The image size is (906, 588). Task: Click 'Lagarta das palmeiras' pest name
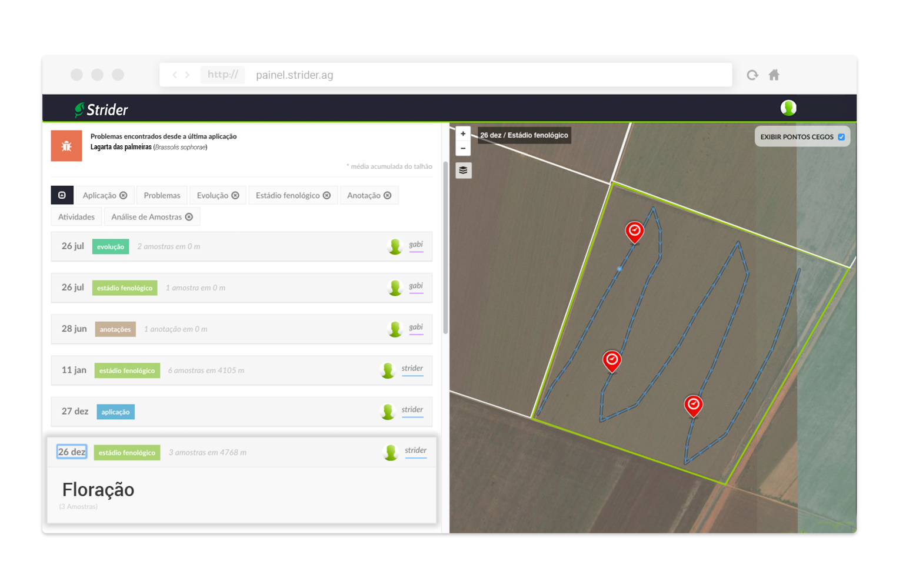[121, 147]
